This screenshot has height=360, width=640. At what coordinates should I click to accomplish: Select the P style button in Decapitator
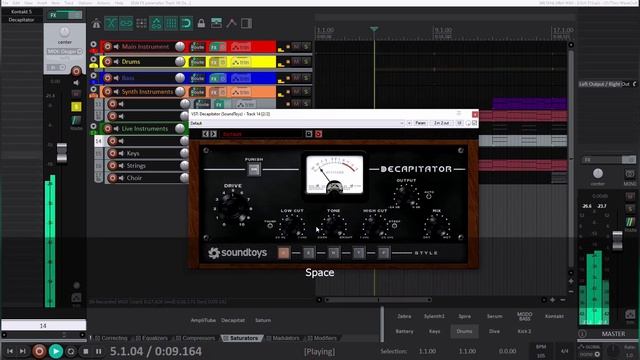(384, 253)
